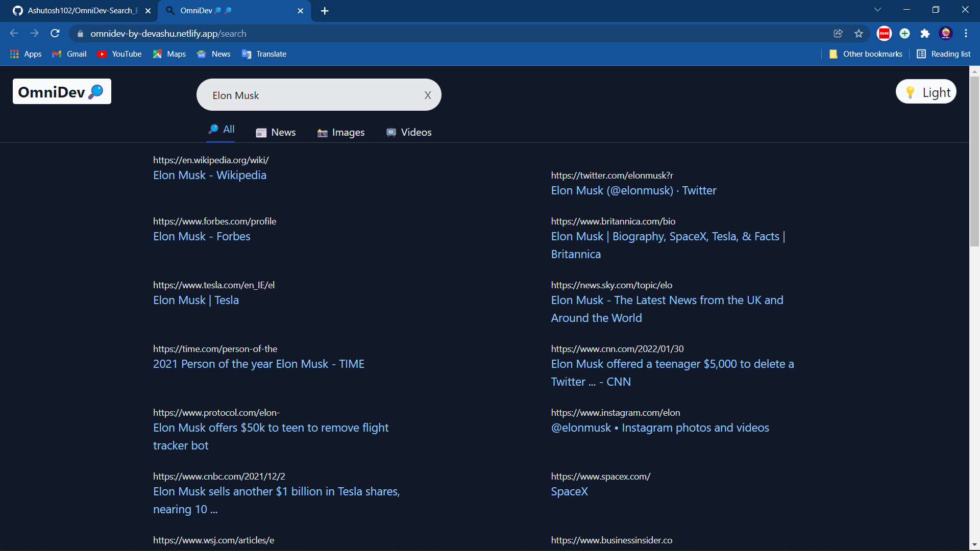This screenshot has width=980, height=551.
Task: Open the @elonmusk Instagram result
Action: coord(660,428)
